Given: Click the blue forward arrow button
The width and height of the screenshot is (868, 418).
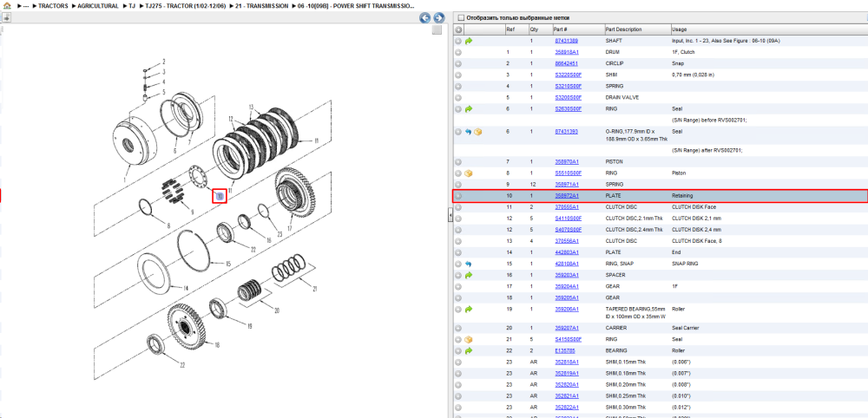Looking at the screenshot, I should click(439, 18).
